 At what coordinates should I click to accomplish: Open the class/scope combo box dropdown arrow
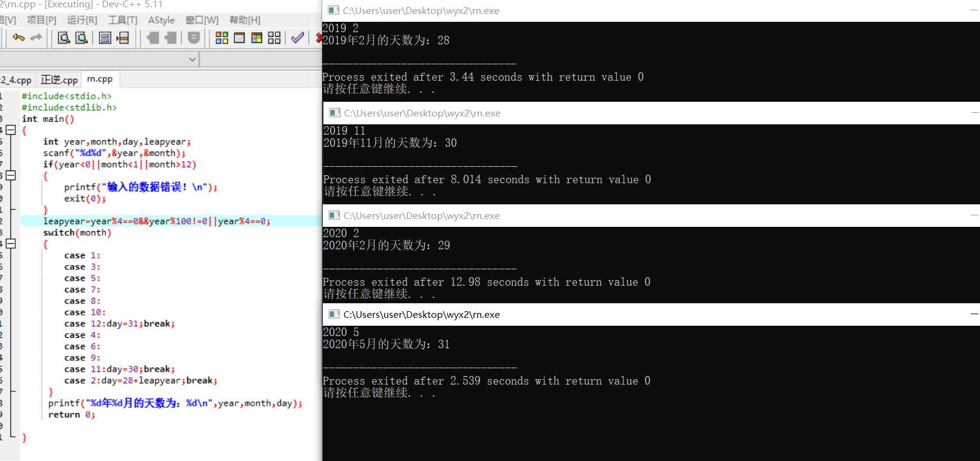point(192,59)
